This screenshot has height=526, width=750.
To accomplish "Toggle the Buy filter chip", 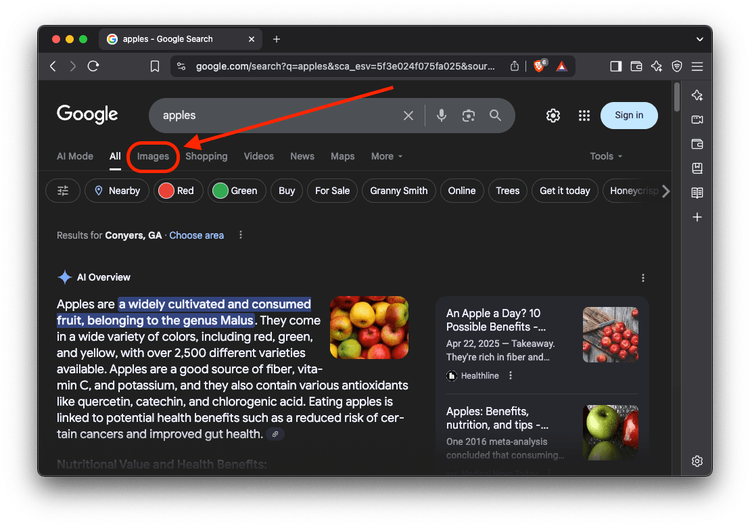I will (x=287, y=191).
